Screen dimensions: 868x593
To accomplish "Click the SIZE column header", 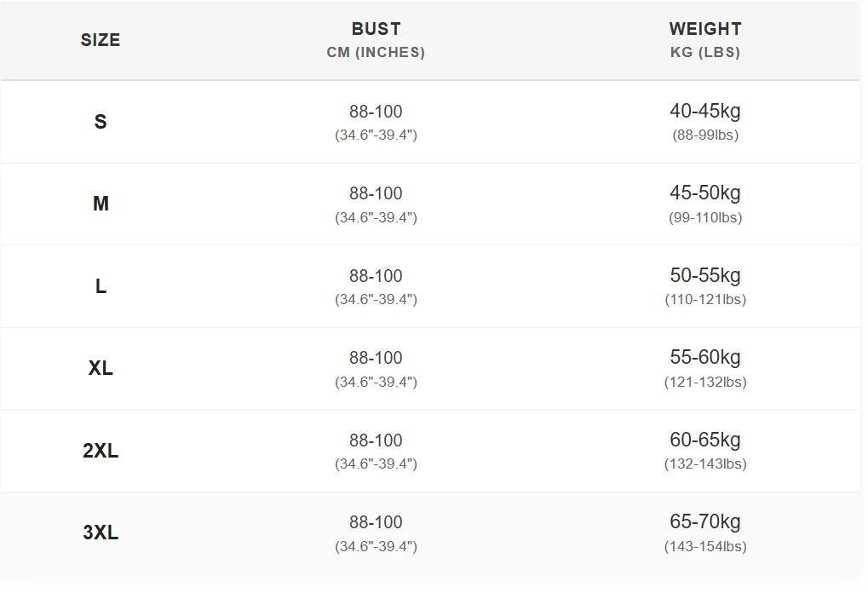I will click(101, 40).
